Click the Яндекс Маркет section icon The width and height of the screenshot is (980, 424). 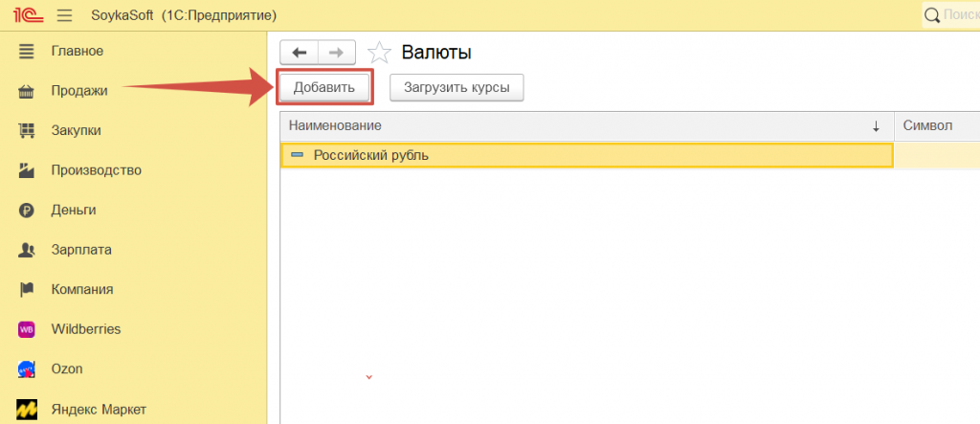pos(28,409)
